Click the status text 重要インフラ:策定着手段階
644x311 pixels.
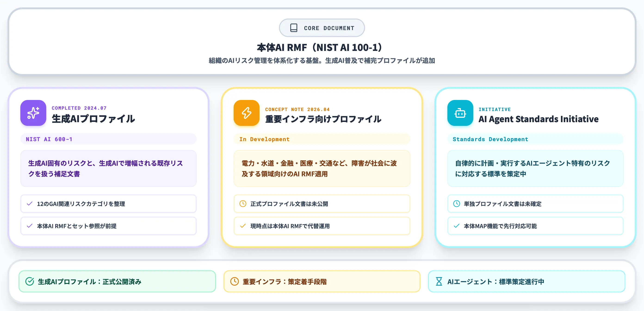coord(285,282)
